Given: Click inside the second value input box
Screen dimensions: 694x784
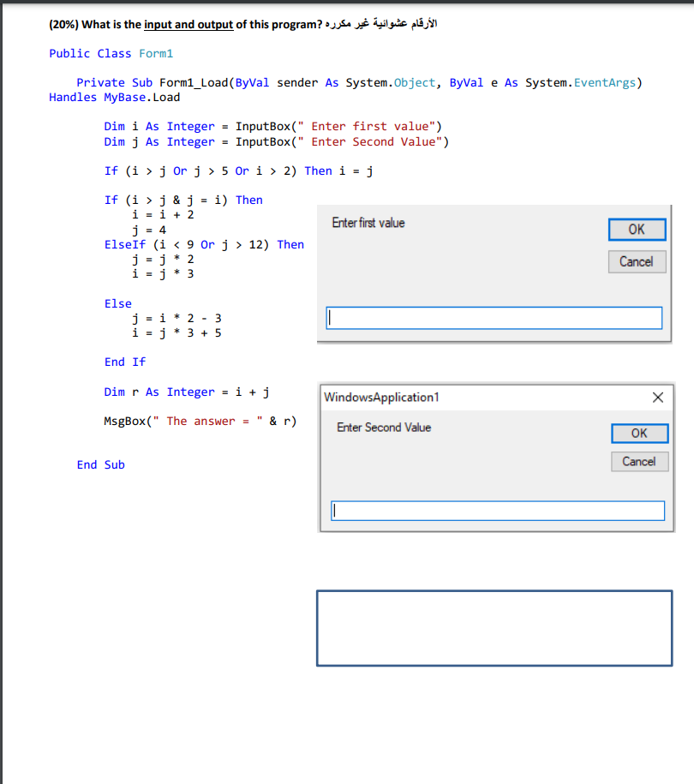Looking at the screenshot, I should click(498, 510).
